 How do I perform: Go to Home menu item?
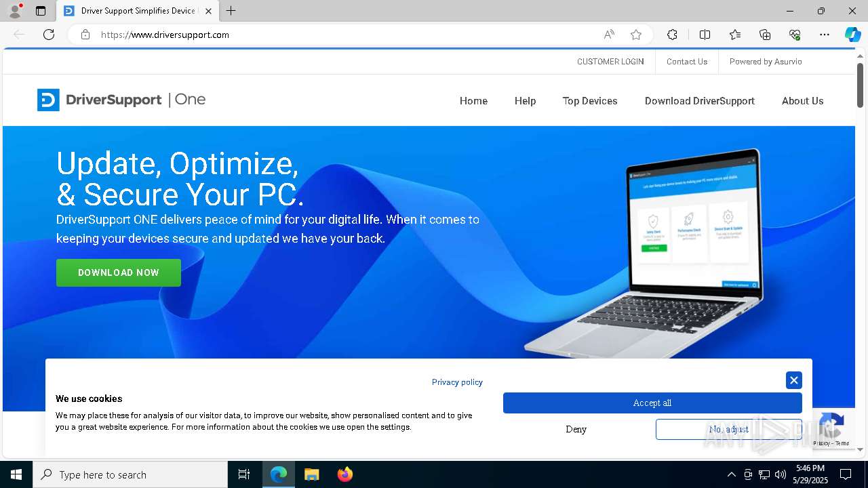pyautogui.click(x=473, y=101)
